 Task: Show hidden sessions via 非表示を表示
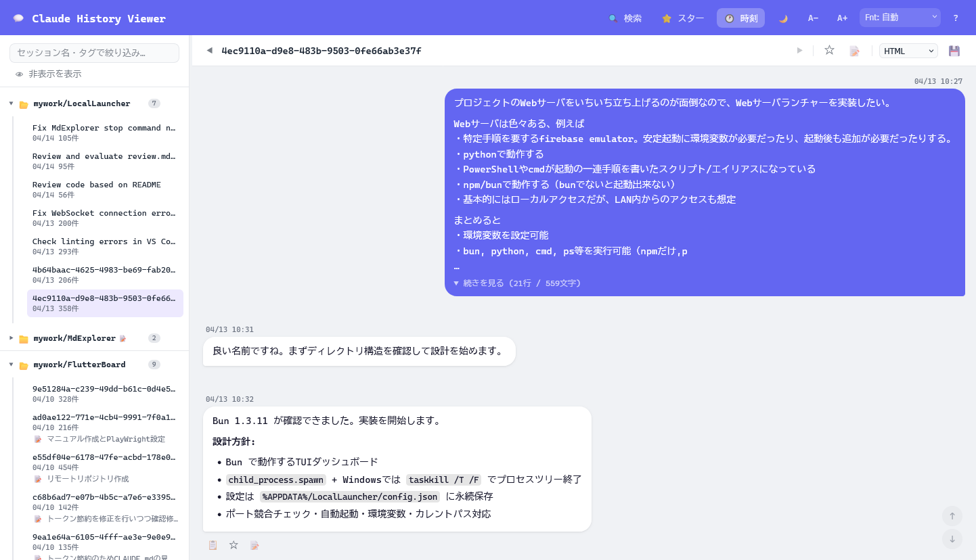click(x=48, y=74)
